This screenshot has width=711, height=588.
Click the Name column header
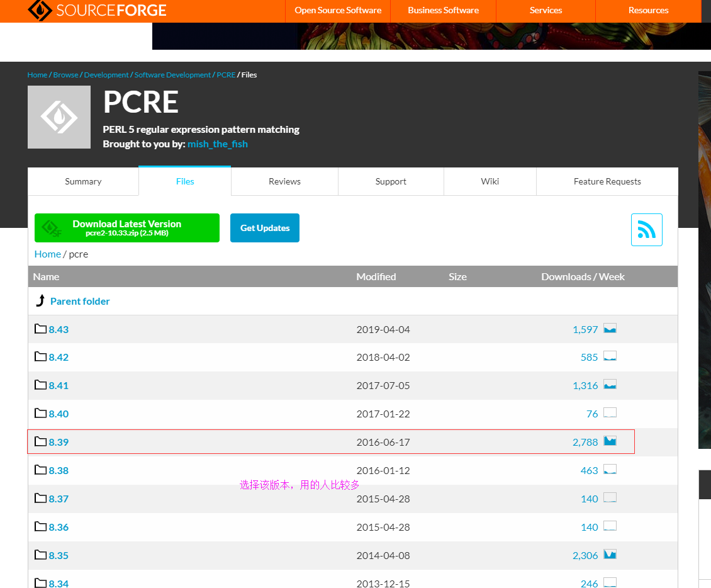47,277
